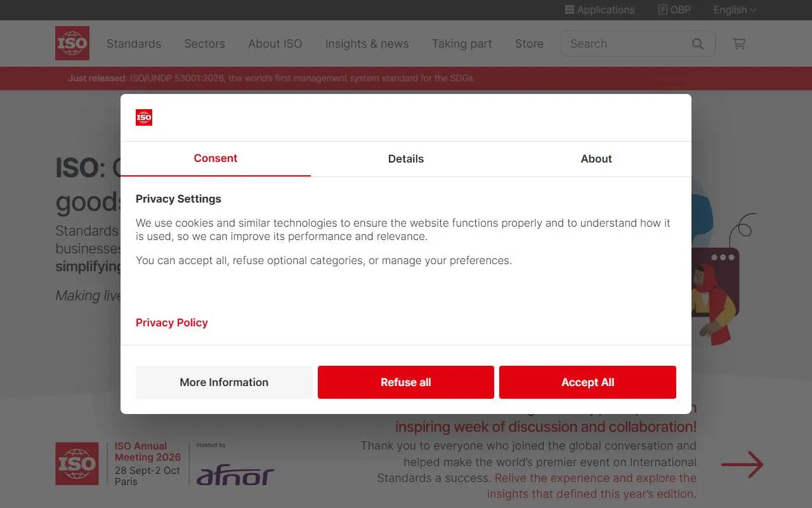The height and width of the screenshot is (508, 812).
Task: Open the Taking part menu
Action: tap(462, 44)
